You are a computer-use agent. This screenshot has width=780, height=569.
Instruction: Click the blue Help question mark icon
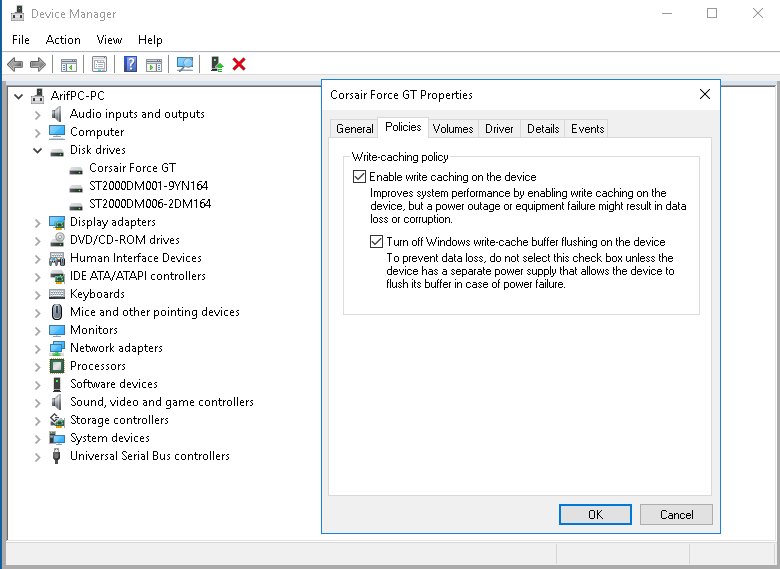pyautogui.click(x=130, y=64)
